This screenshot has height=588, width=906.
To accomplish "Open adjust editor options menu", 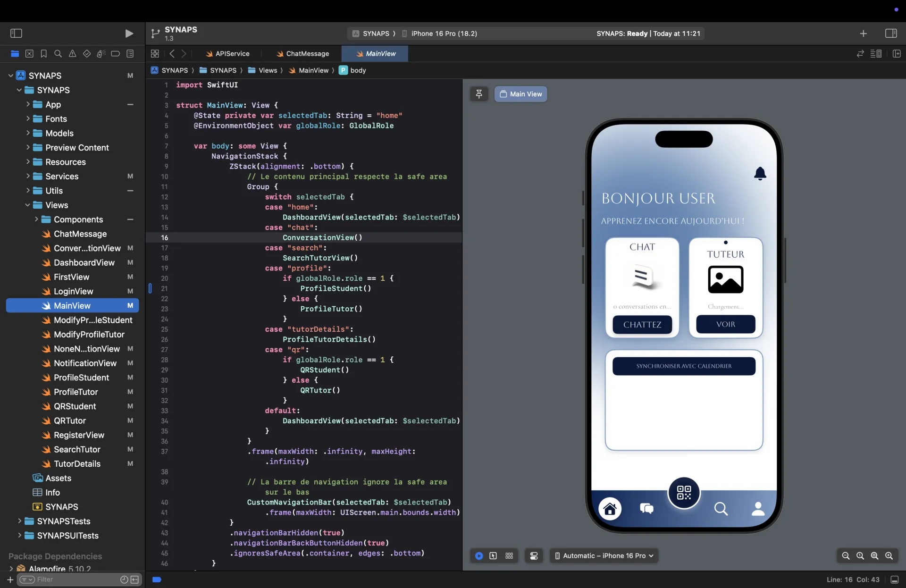I will click(876, 53).
